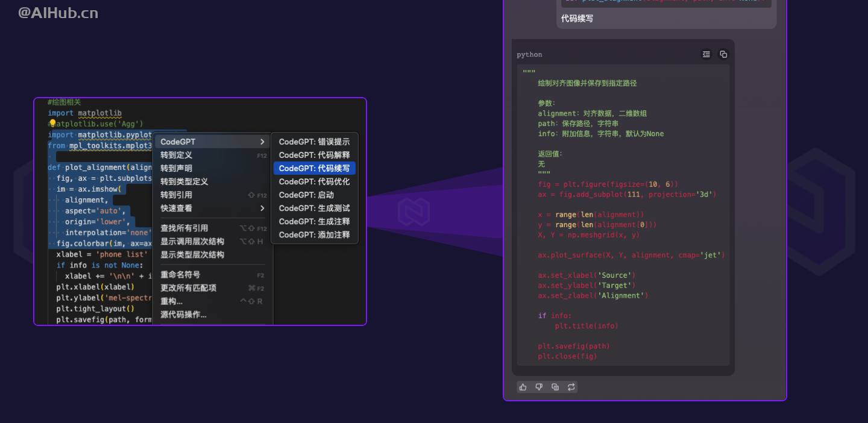Click plt.tight_layout() line

point(95,309)
